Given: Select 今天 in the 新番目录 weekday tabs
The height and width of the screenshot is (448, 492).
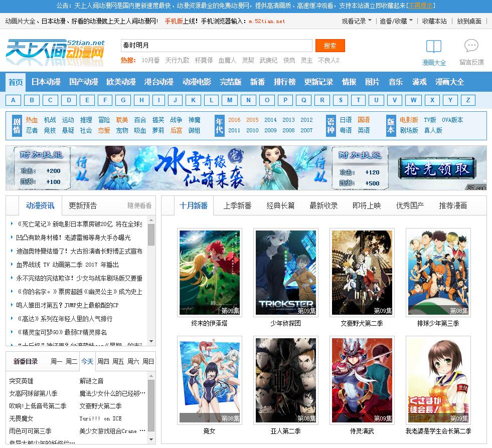Looking at the screenshot, I should click(x=87, y=361).
